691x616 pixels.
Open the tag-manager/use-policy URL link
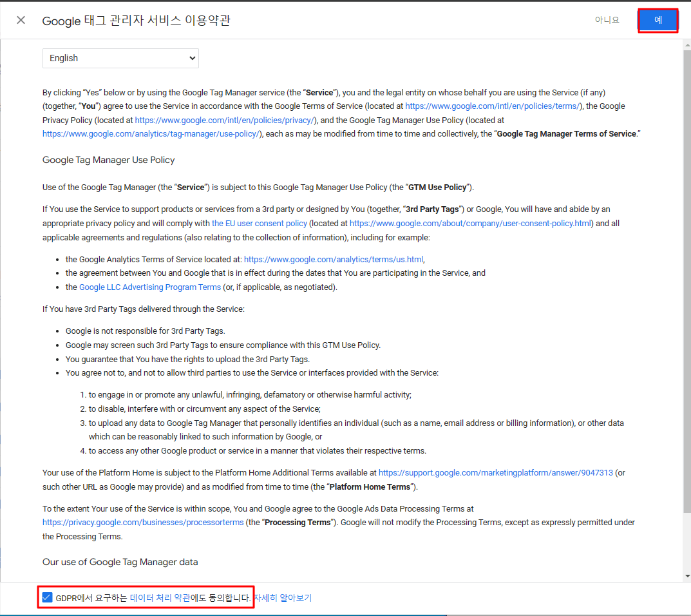151,134
